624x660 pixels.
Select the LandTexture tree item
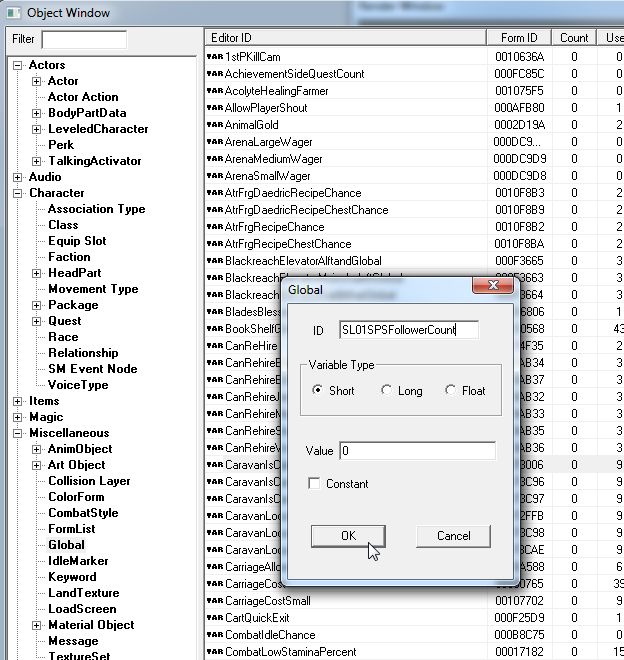point(83,593)
